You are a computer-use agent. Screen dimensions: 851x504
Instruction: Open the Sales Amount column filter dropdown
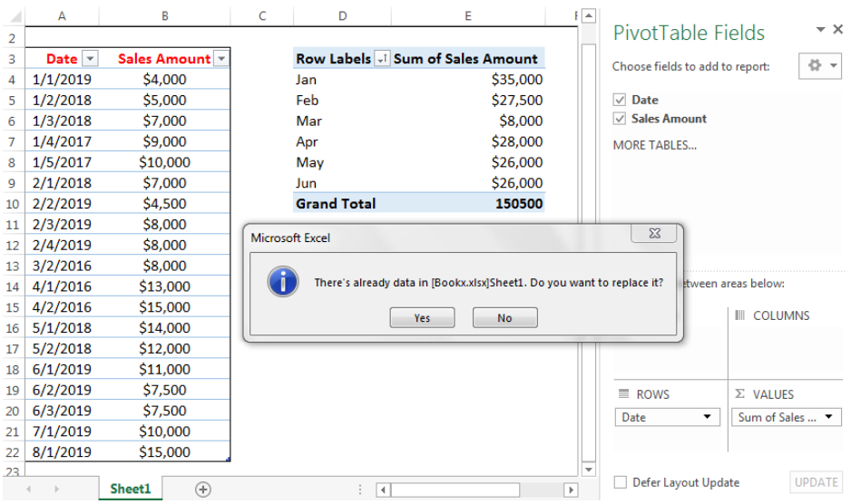[x=221, y=59]
